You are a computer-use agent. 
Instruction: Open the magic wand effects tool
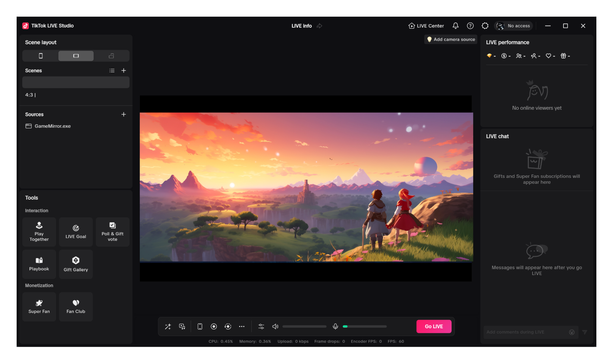(x=168, y=327)
